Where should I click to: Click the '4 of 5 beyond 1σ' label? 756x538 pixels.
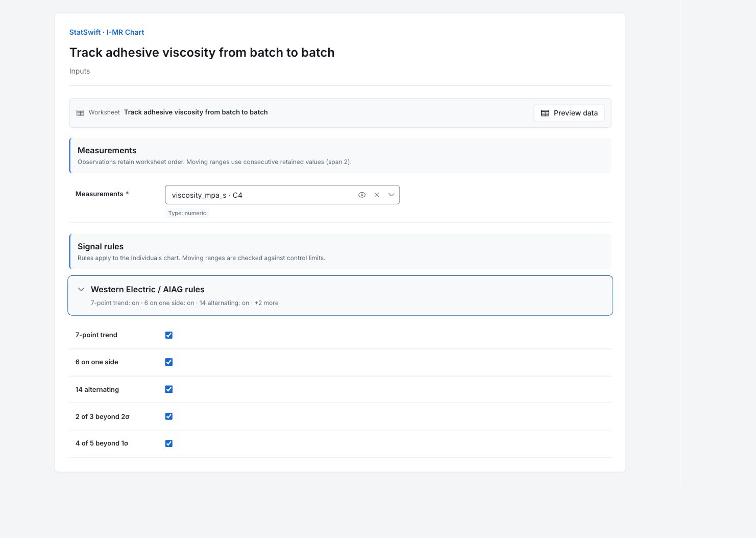pyautogui.click(x=102, y=443)
